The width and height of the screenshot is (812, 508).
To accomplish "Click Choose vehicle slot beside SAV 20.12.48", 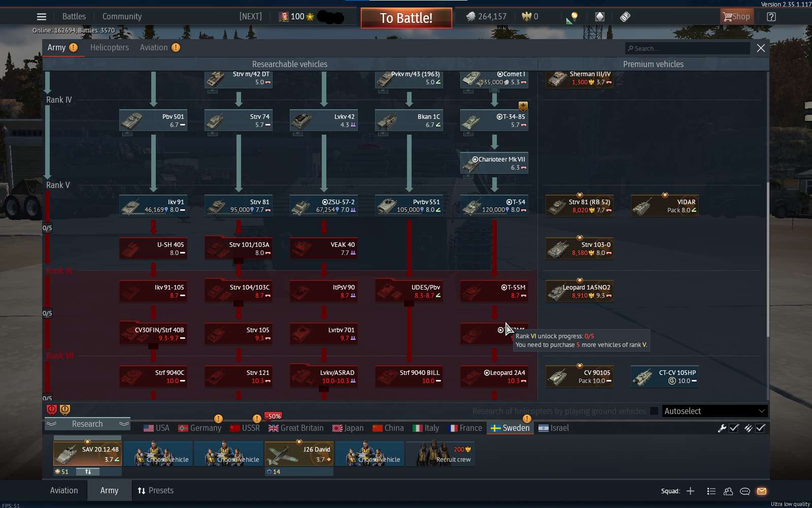I will coord(158,454).
